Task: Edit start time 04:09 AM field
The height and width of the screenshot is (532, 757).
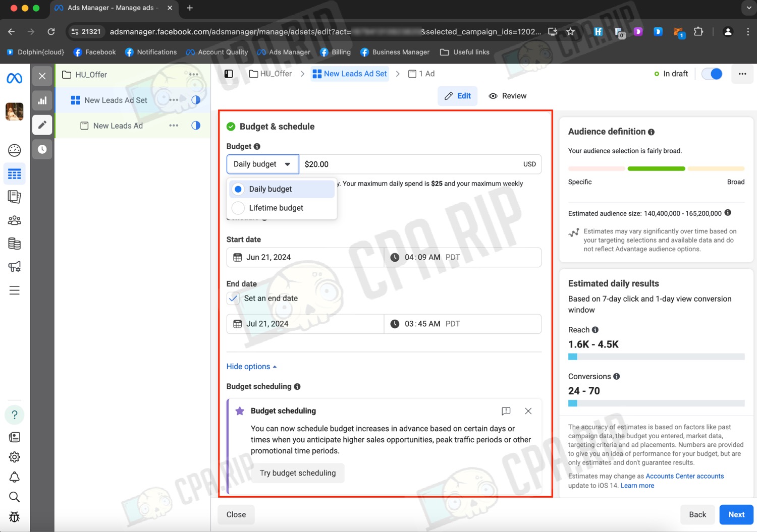Action: pyautogui.click(x=463, y=257)
